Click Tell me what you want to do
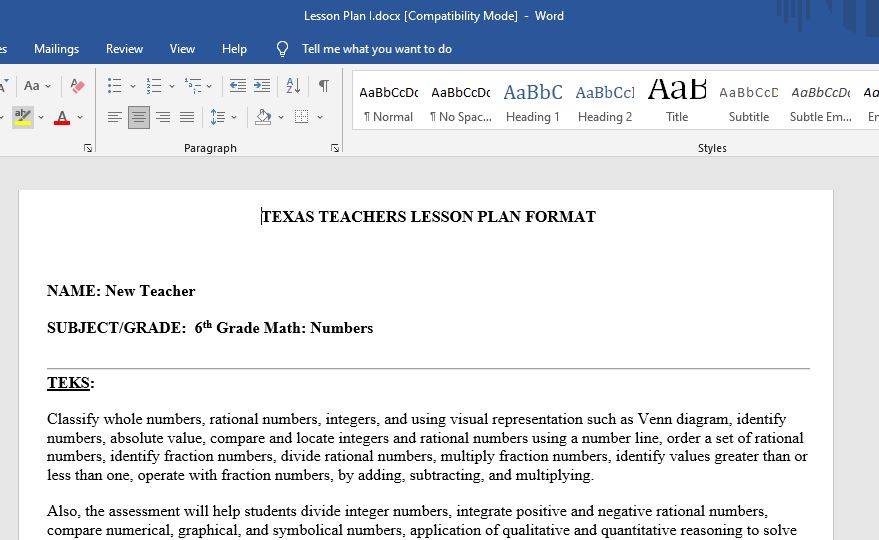 click(x=377, y=49)
